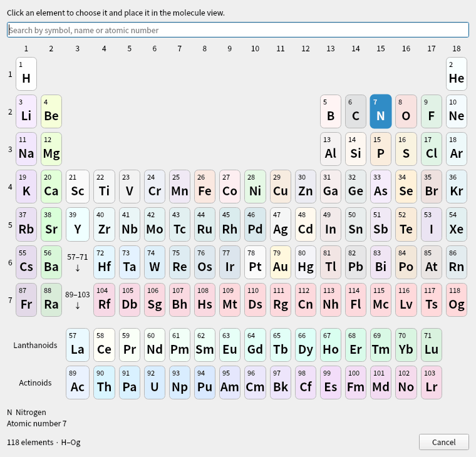Select Iron (Fe) element
Screen dimensions: 476x457
click(x=205, y=187)
